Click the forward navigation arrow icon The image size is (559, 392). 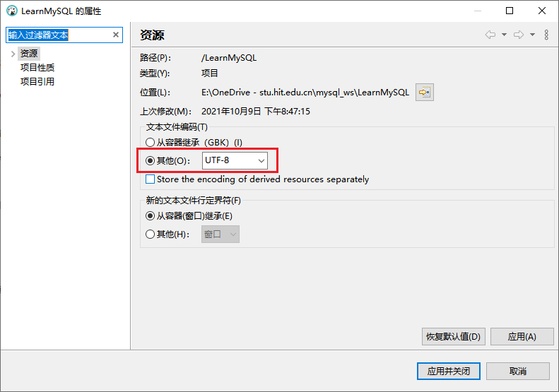coord(519,35)
